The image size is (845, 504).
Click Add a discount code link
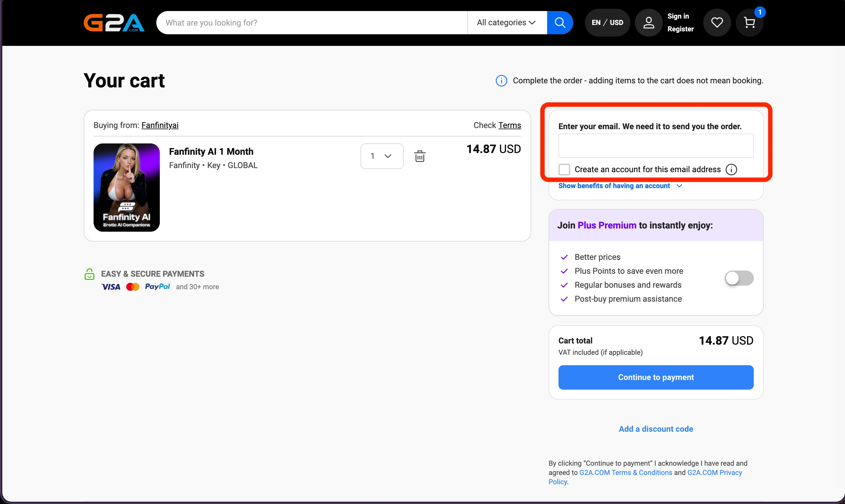tap(656, 429)
